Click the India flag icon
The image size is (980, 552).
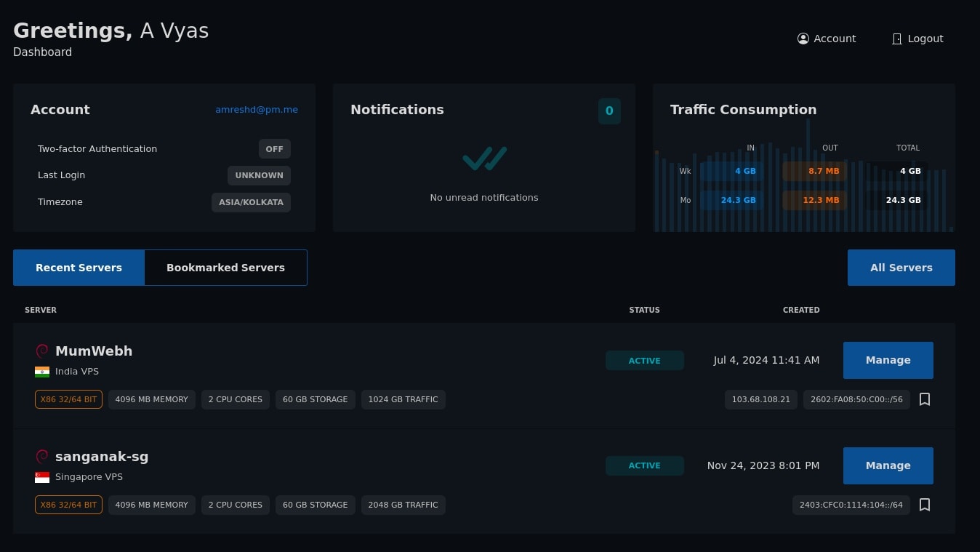[x=42, y=372]
